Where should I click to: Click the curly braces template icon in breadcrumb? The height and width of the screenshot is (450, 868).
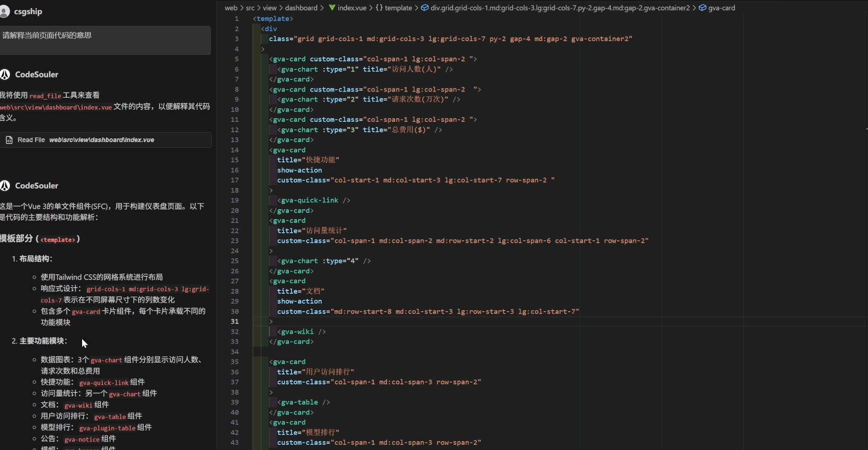coord(379,8)
